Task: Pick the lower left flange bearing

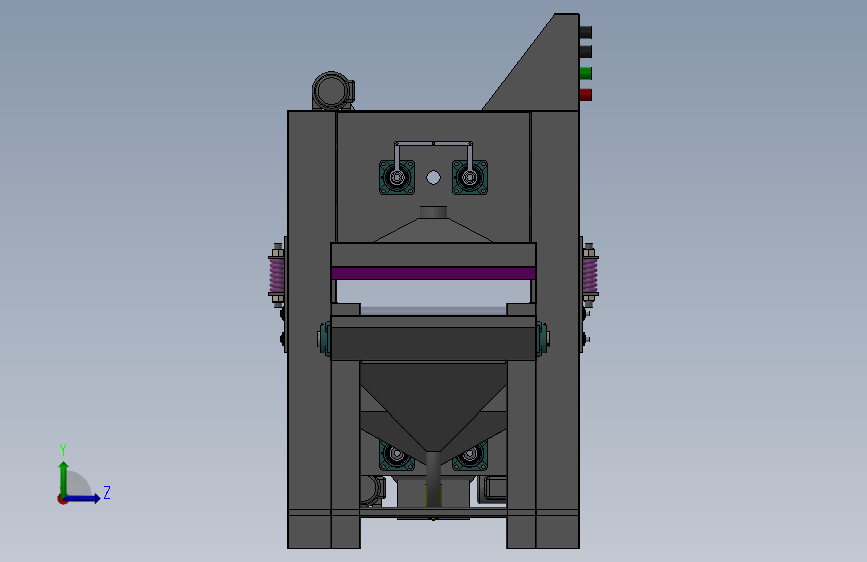Action: 396,455
